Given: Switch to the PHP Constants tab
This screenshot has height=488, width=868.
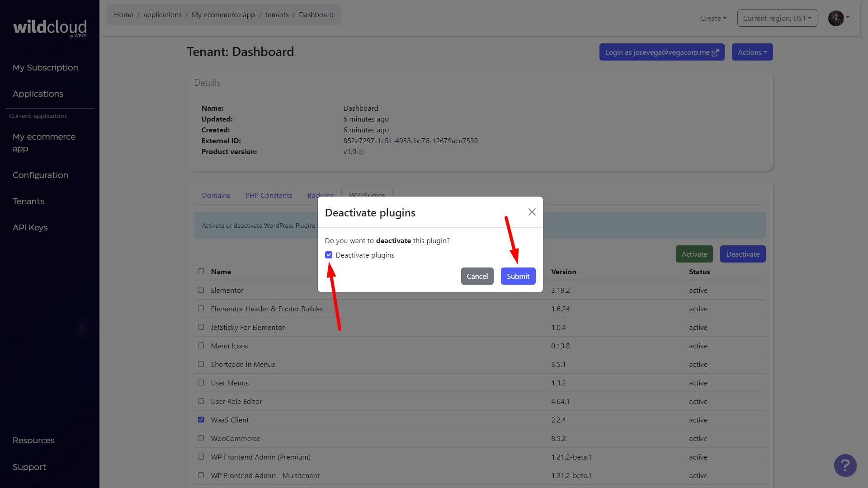Looking at the screenshot, I should pyautogui.click(x=269, y=195).
